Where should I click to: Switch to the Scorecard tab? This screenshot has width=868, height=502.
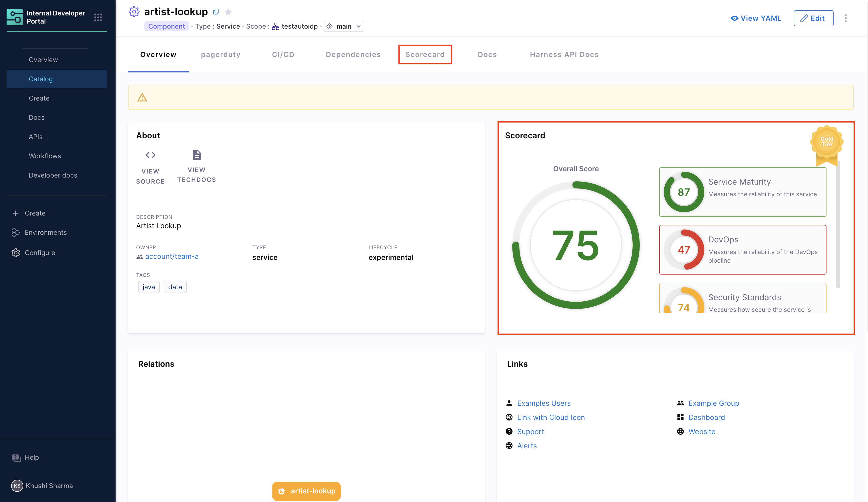pyautogui.click(x=425, y=54)
